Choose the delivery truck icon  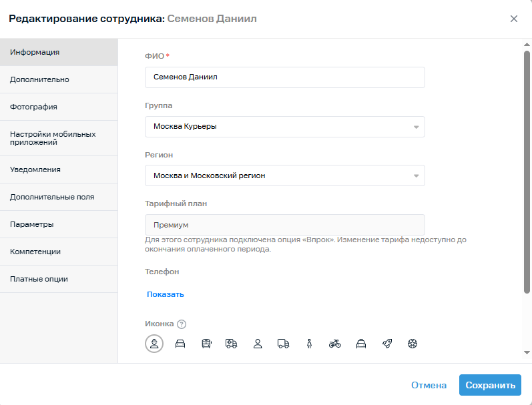click(x=283, y=344)
